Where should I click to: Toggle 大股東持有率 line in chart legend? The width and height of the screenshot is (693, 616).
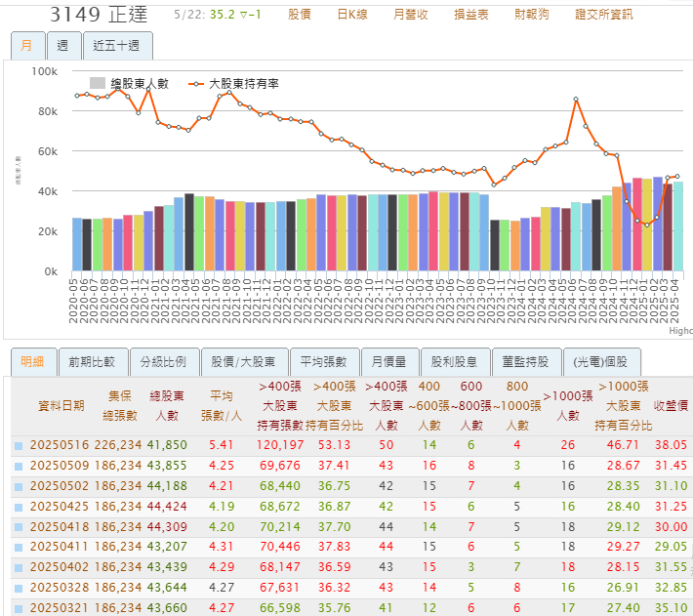coord(234,84)
